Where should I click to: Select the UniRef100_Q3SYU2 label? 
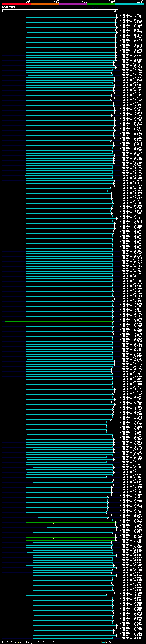(x=131, y=319)
